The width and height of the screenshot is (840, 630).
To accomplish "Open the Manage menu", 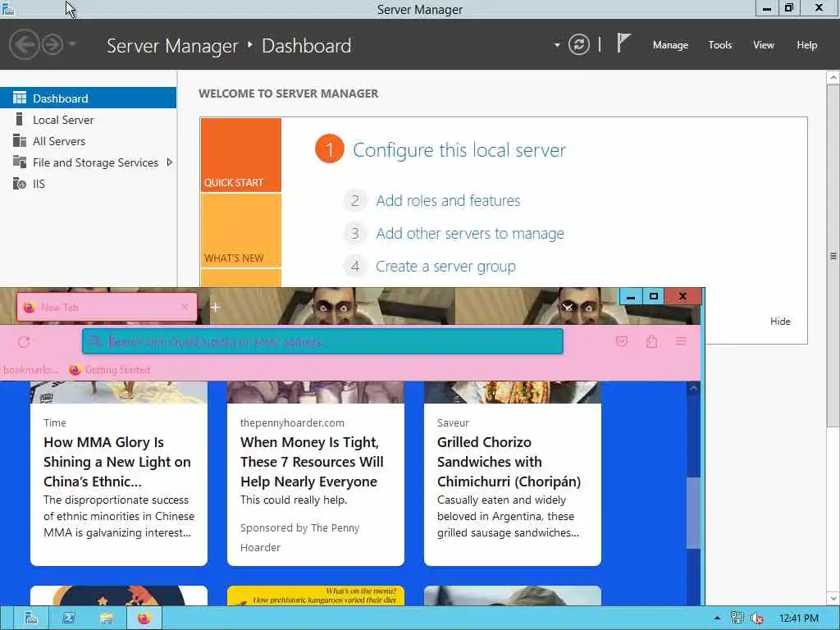I will pyautogui.click(x=670, y=45).
